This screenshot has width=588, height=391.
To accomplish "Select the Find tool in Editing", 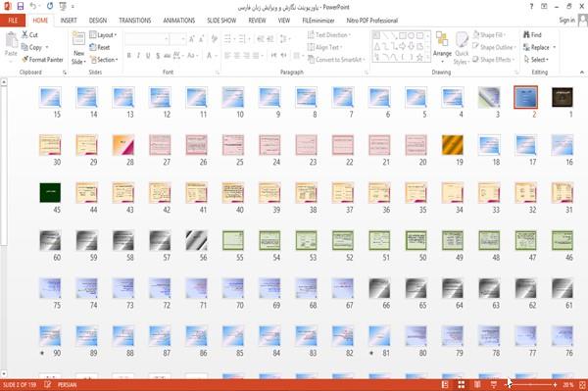I will tap(532, 35).
